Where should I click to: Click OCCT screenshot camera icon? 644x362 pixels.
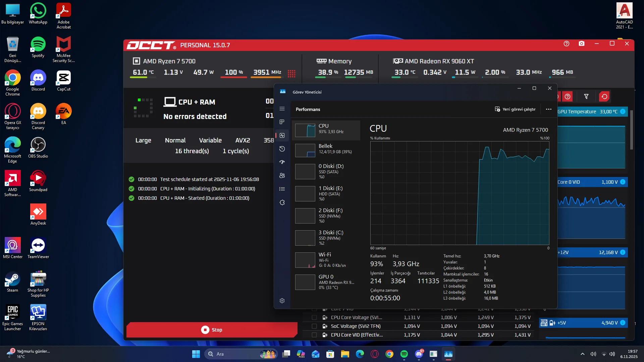coord(582,44)
